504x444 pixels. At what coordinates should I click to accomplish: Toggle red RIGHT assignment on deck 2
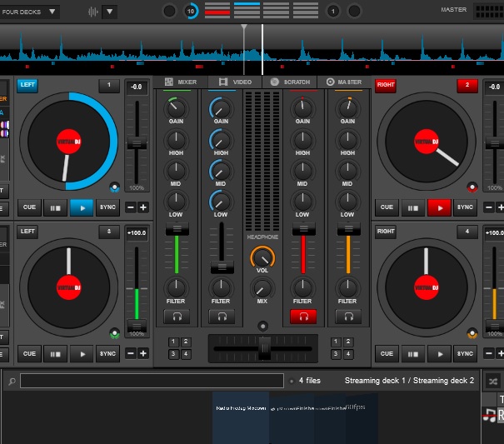point(386,85)
